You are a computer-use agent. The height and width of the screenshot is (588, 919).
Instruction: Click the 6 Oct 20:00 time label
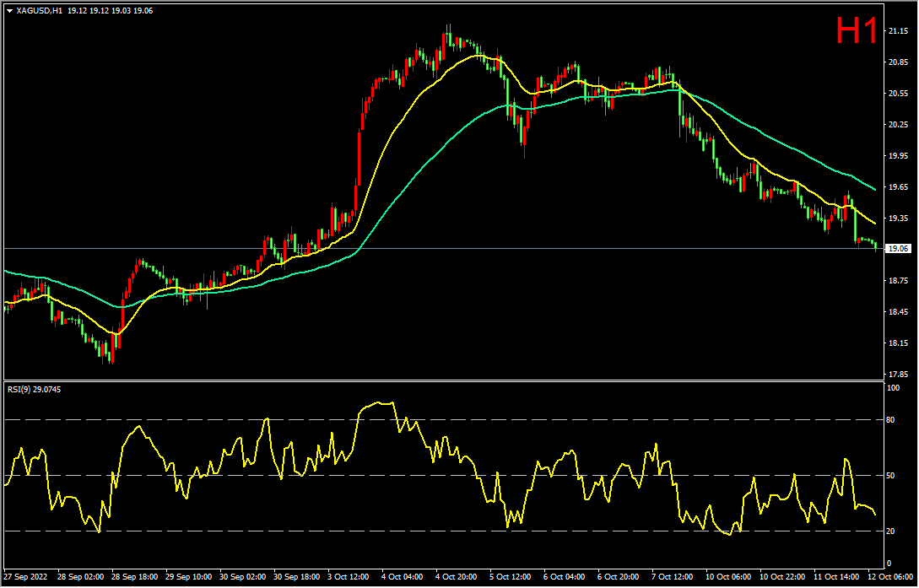pos(619,577)
